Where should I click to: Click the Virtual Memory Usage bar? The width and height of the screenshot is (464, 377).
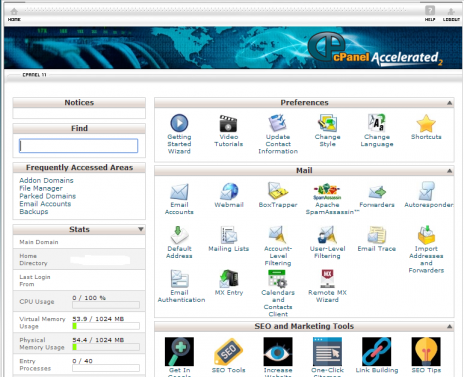pyautogui.click(x=106, y=326)
